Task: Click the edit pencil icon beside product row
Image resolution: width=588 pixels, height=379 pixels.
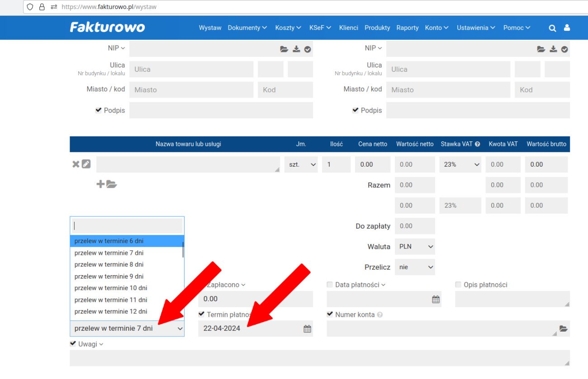Action: (86, 164)
